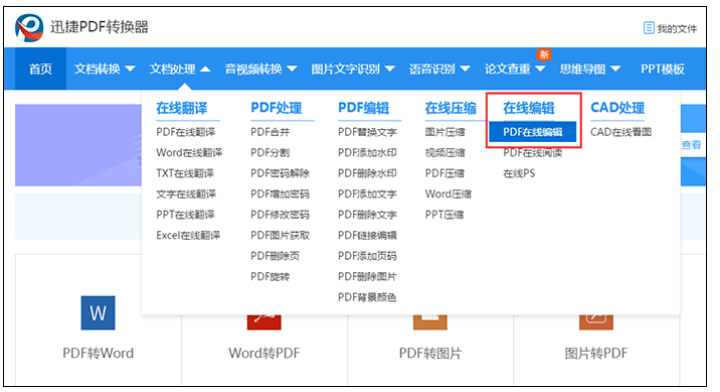The width and height of the screenshot is (720, 392).
Task: Pick 视频压缩 under 在线压缩
Action: [x=445, y=153]
